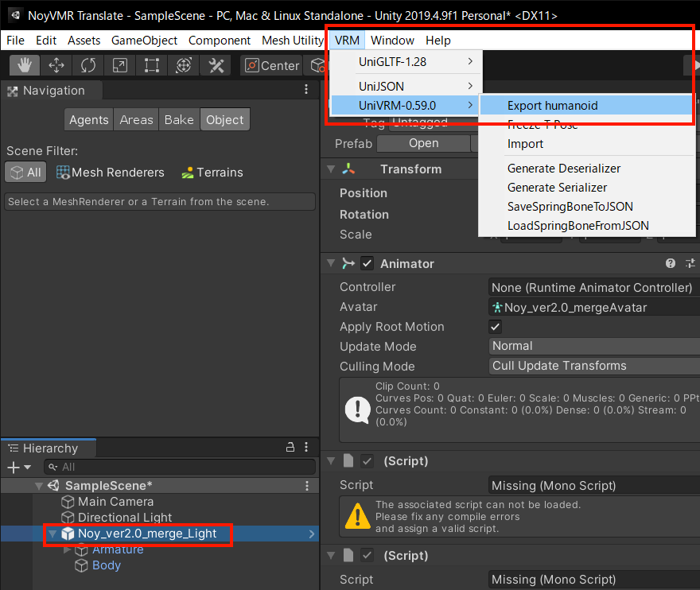Click the Navigation tab icon
This screenshot has width=700, height=590.
13,91
